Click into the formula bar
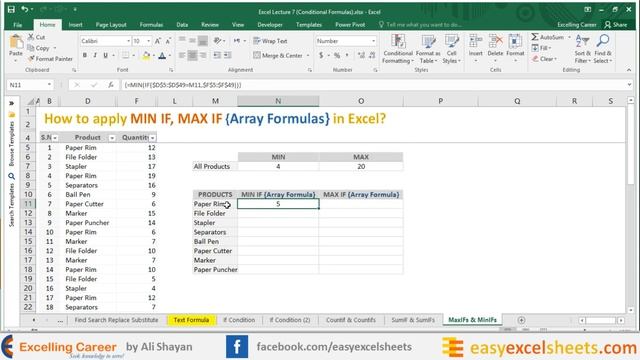This screenshot has height=360, width=640. click(x=373, y=85)
